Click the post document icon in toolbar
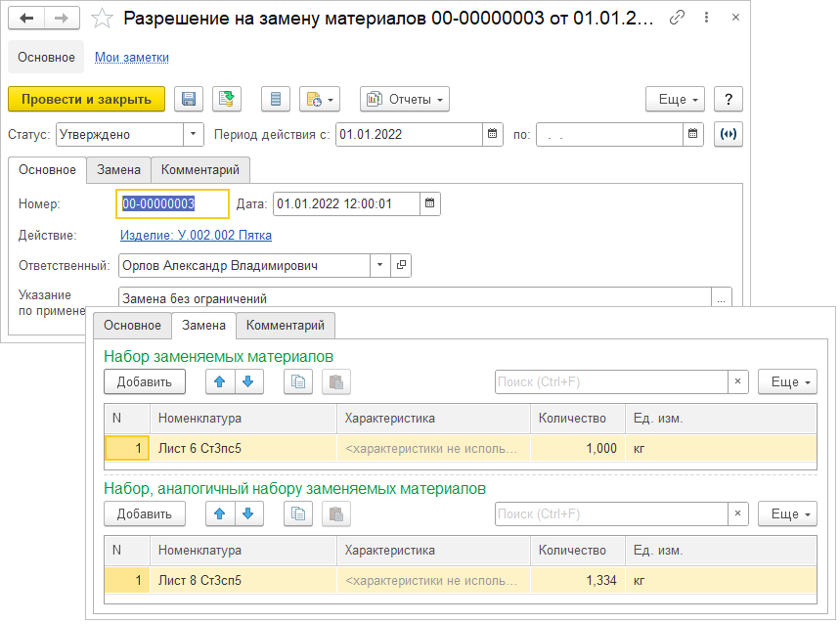 click(x=227, y=99)
